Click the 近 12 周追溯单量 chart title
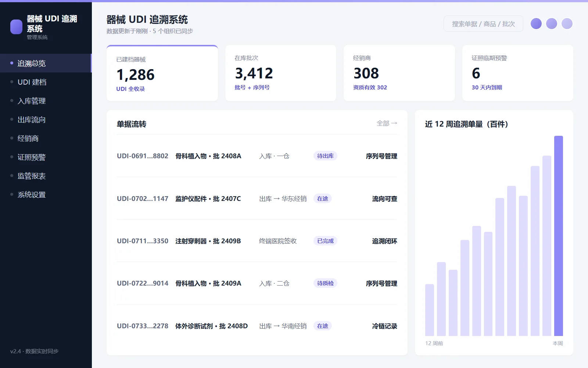Image resolution: width=588 pixels, height=368 pixels. coord(466,124)
